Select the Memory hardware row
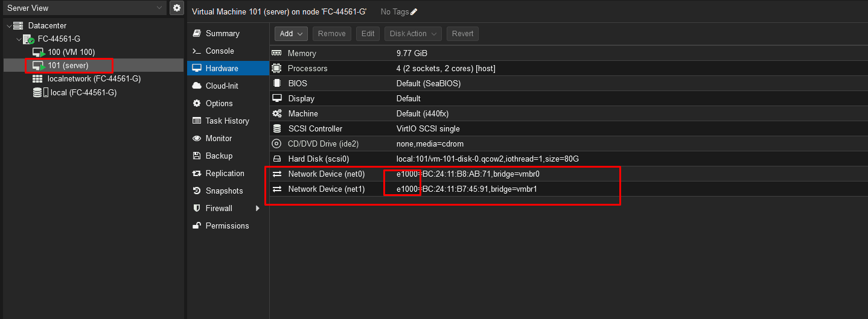The image size is (868, 319). pos(567,53)
